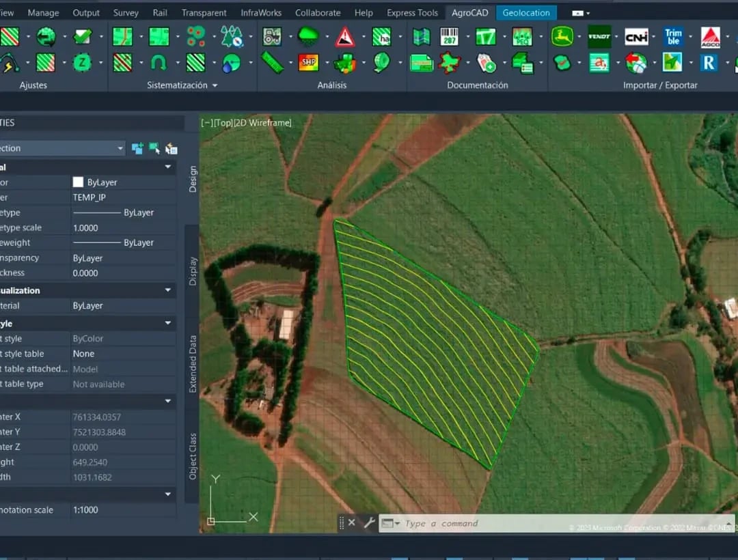Click the Plot style table value None
The height and width of the screenshot is (560, 738).
(123, 354)
